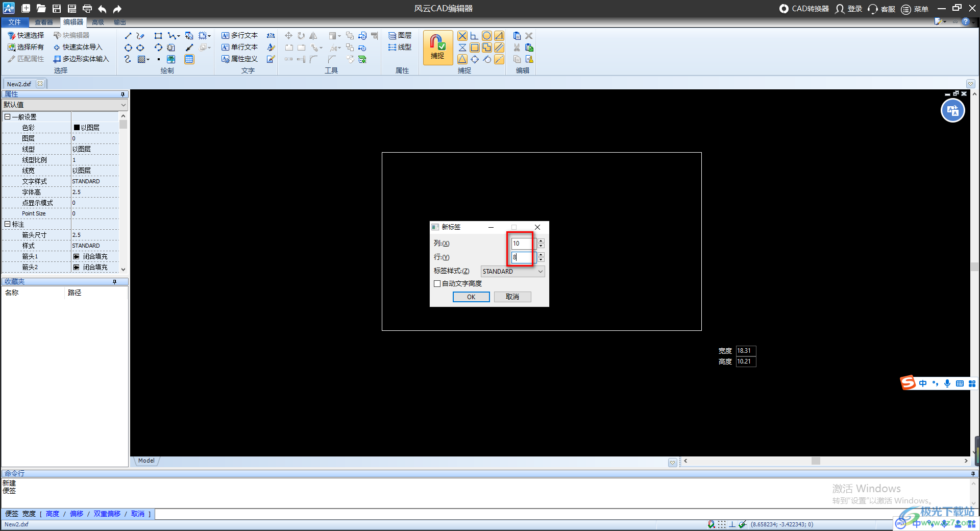
Task: Click the 多行文本 multiline text tool
Action: click(239, 35)
